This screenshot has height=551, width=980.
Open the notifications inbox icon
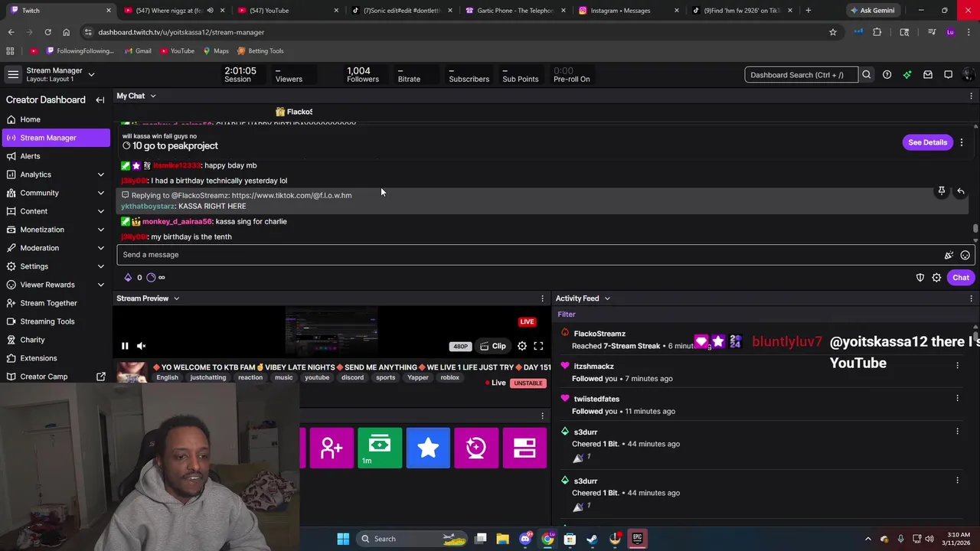pyautogui.click(x=928, y=75)
